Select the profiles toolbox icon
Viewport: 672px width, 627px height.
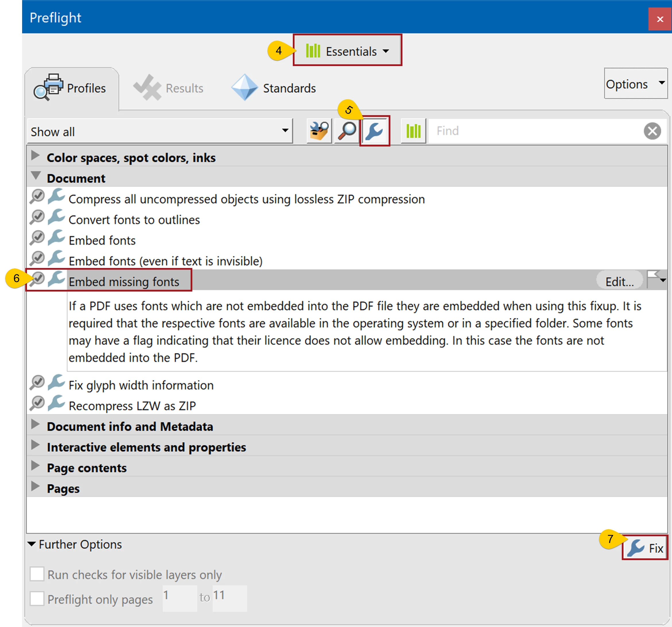[319, 131]
